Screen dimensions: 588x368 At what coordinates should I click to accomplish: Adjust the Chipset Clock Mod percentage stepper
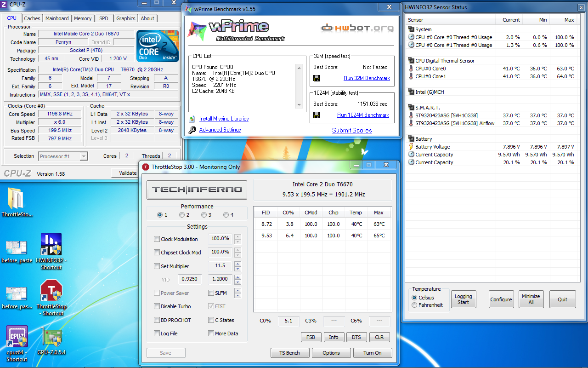(x=237, y=253)
